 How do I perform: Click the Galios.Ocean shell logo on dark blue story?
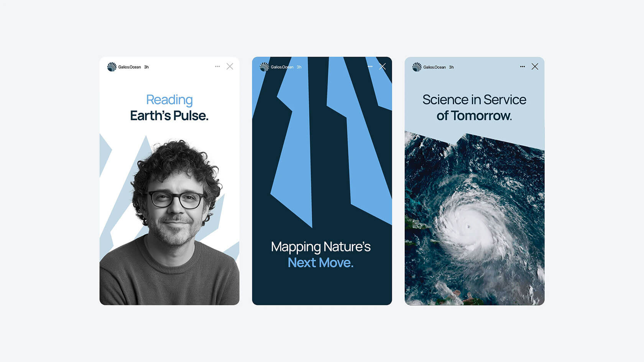pyautogui.click(x=264, y=67)
